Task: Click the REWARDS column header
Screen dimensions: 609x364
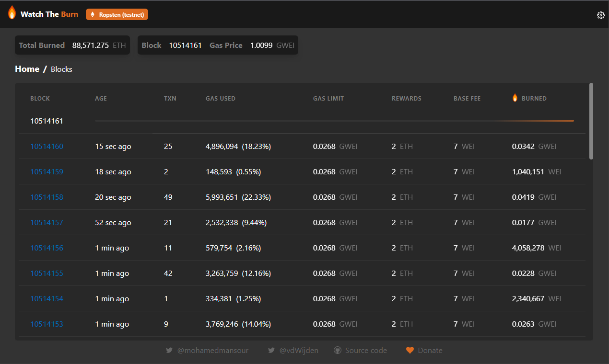Action: (x=407, y=98)
